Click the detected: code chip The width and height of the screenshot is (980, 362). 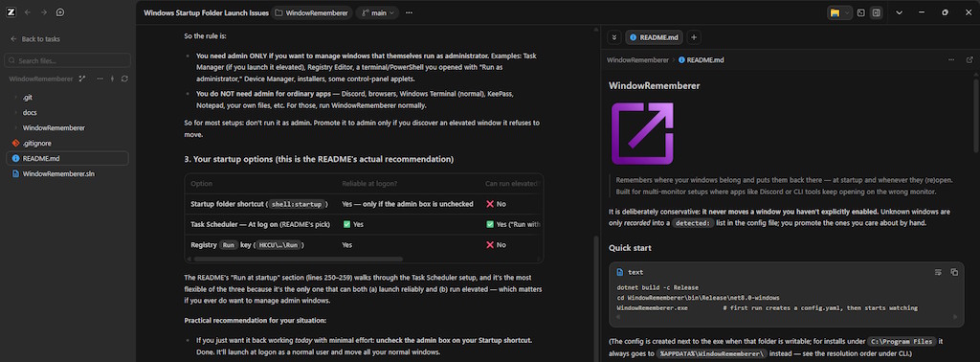693,222
